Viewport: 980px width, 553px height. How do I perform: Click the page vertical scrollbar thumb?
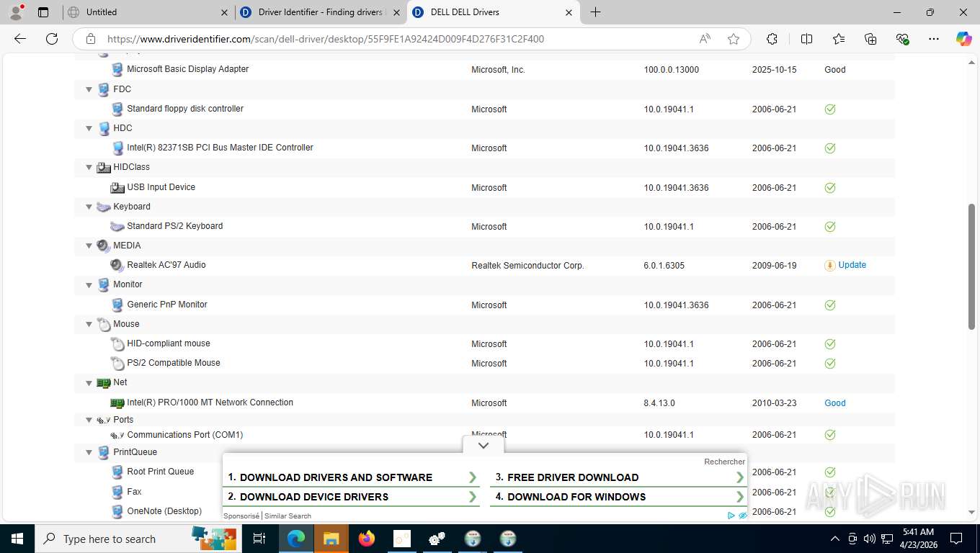tap(971, 267)
